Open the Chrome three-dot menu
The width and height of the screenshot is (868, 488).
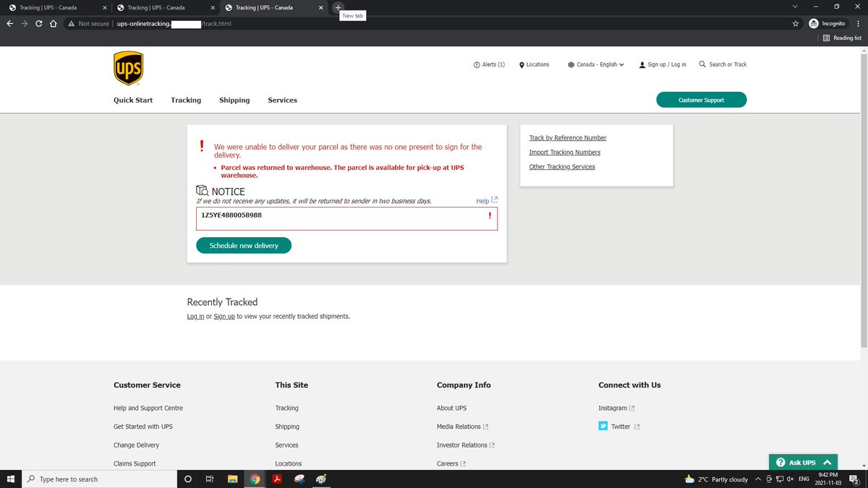pyautogui.click(x=858, y=23)
